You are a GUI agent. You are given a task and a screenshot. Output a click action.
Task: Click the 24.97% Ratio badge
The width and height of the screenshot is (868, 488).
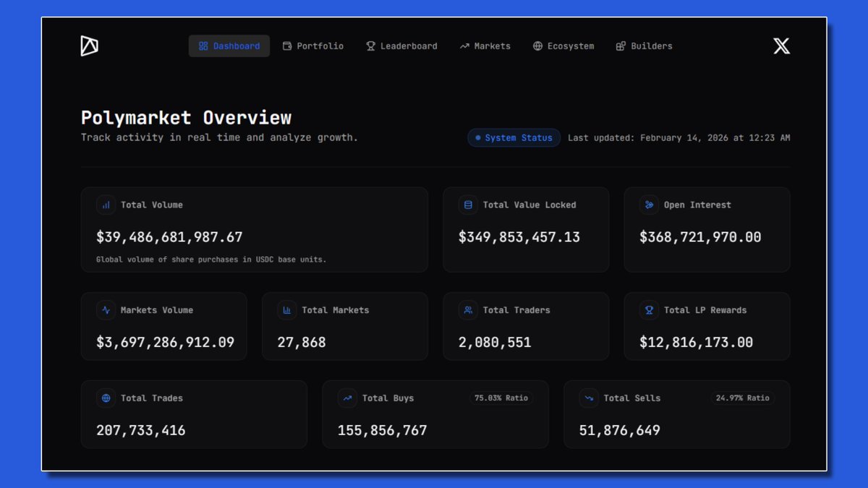[743, 398]
